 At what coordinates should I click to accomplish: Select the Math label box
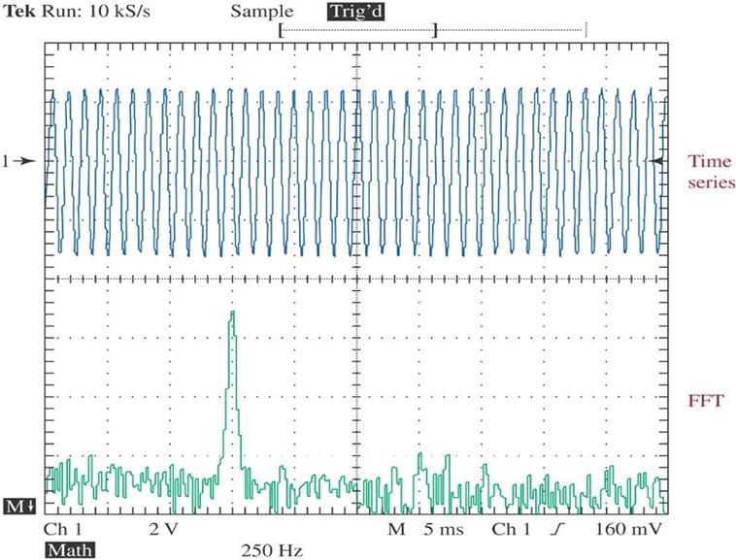coord(70,550)
